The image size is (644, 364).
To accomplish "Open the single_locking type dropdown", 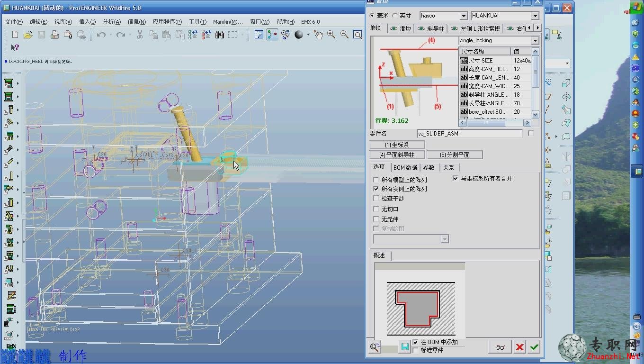I will pyautogui.click(x=535, y=41).
